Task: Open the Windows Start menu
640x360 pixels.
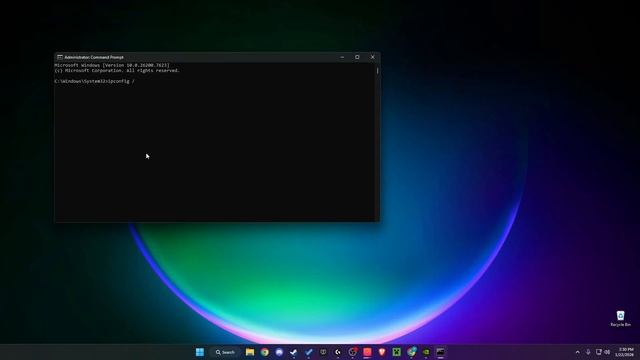Action: [x=200, y=352]
